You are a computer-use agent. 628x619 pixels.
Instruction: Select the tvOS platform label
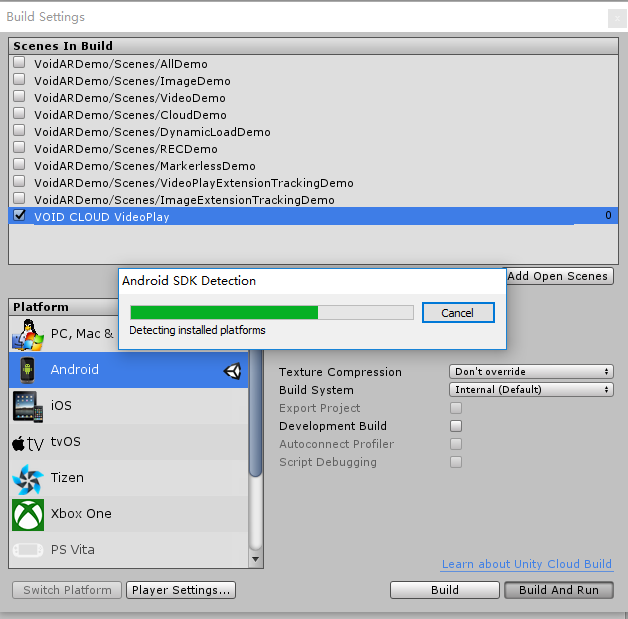coord(66,442)
